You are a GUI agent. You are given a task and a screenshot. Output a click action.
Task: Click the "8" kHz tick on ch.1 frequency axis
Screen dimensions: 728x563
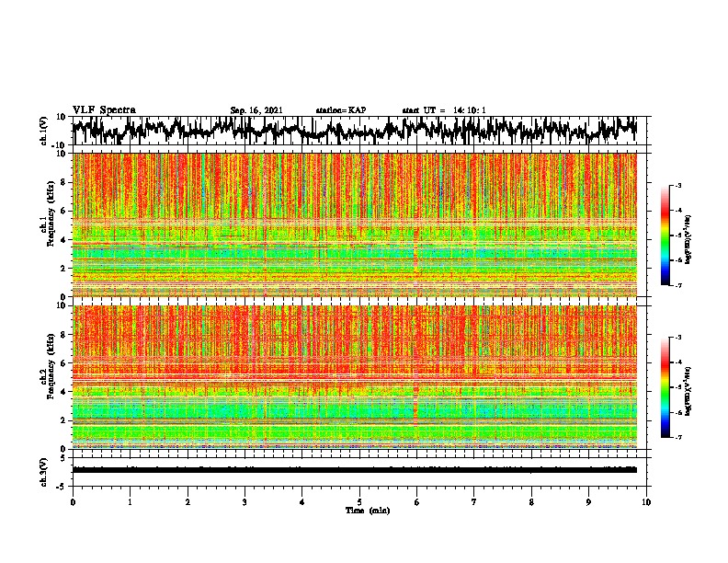(63, 182)
